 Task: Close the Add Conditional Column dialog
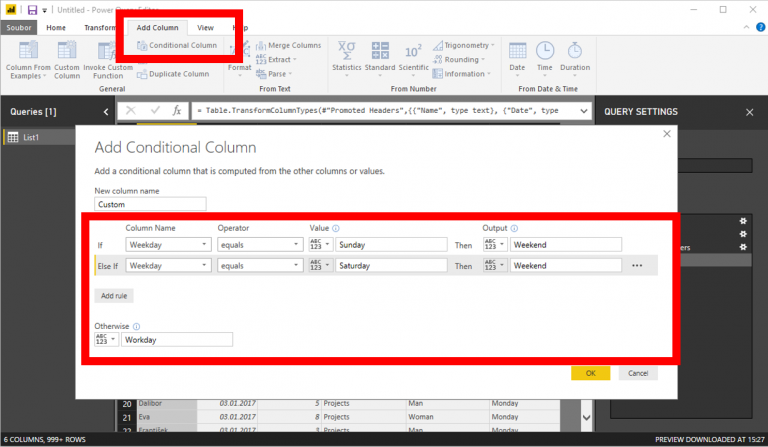coord(667,134)
